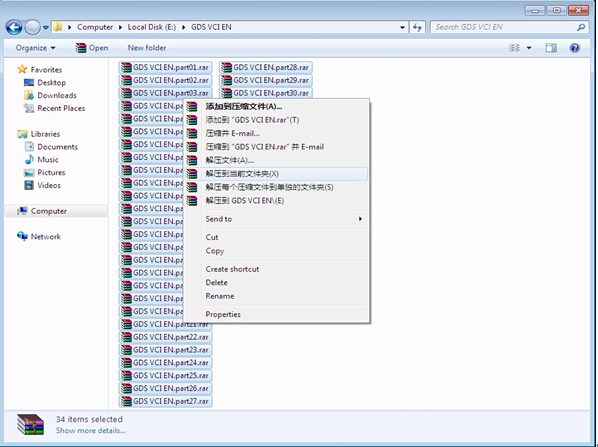The width and height of the screenshot is (598, 447).
Task: Choose Rename in context menu
Action: [276, 296]
